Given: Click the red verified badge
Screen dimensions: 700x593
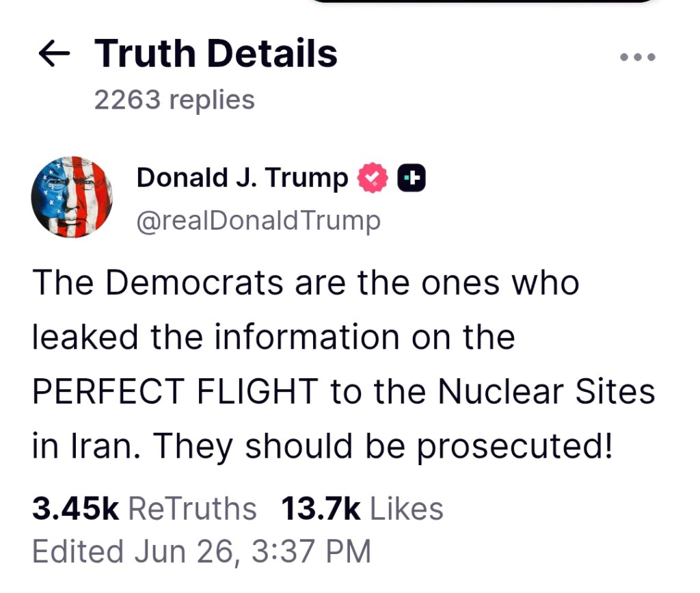Looking at the screenshot, I should (x=373, y=178).
